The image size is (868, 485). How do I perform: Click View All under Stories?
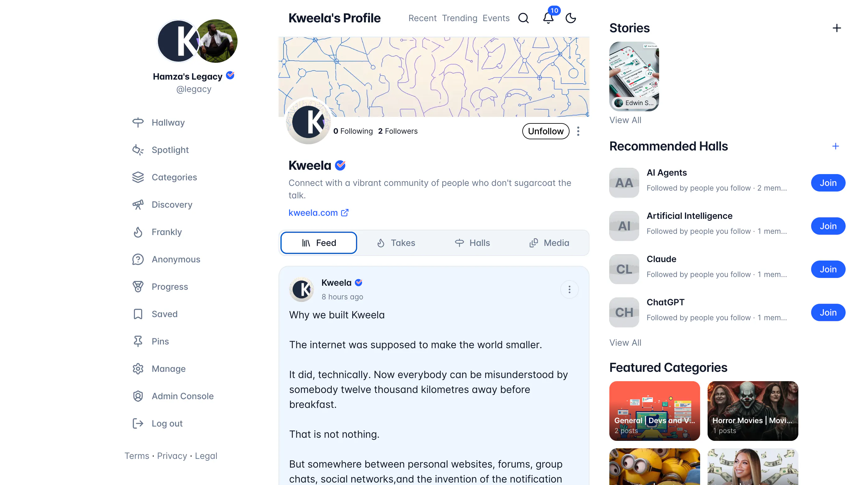tap(625, 120)
